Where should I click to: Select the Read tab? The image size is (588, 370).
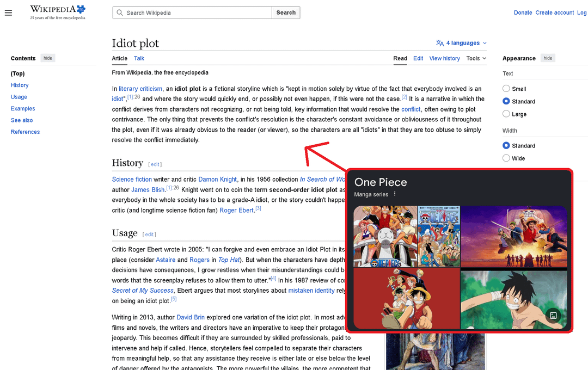(x=400, y=58)
